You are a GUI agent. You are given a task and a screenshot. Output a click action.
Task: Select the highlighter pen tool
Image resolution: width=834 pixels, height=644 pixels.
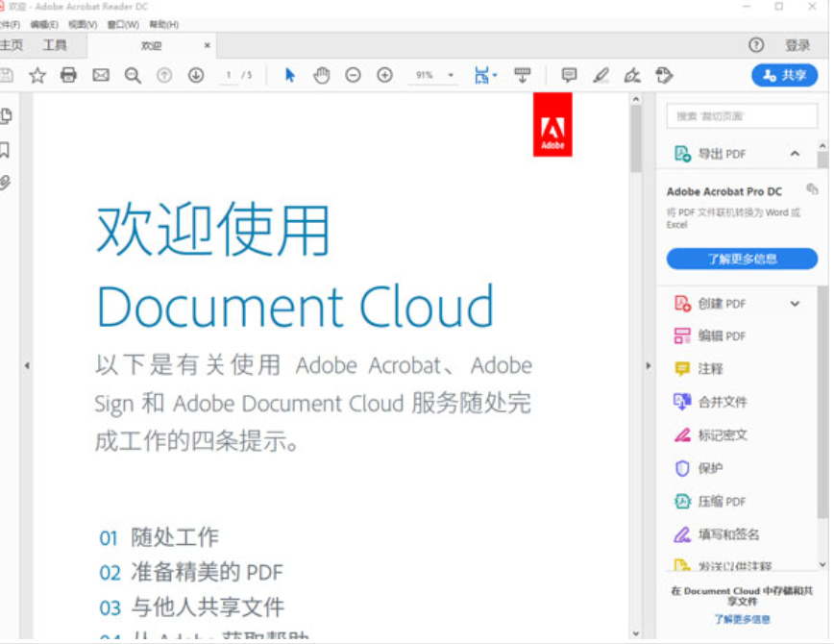pyautogui.click(x=601, y=75)
